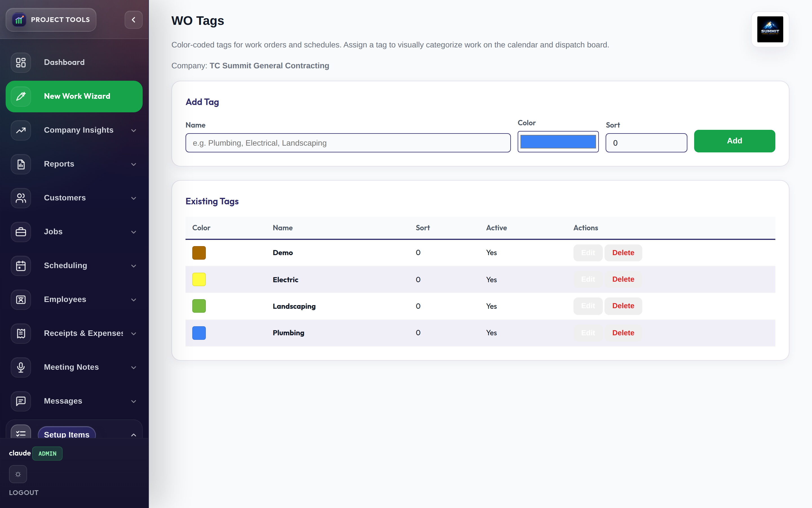Screen dimensions: 812x508
Task: Delete the Plumbing tag
Action: pos(623,333)
